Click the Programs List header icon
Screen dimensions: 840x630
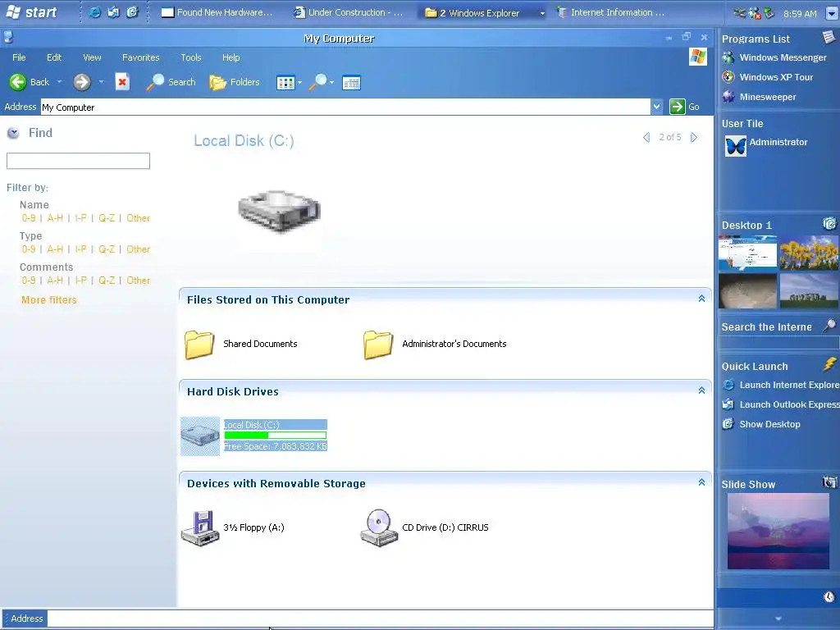[829, 37]
